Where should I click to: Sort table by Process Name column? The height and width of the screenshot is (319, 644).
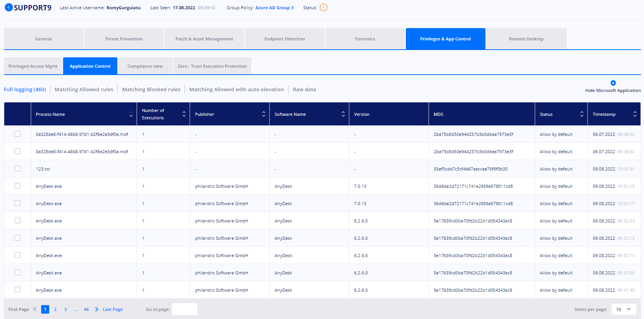coord(131,114)
